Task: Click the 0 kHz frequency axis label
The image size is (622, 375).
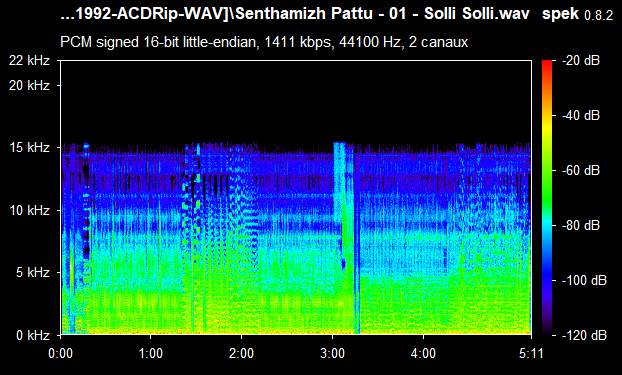Action: [33, 335]
